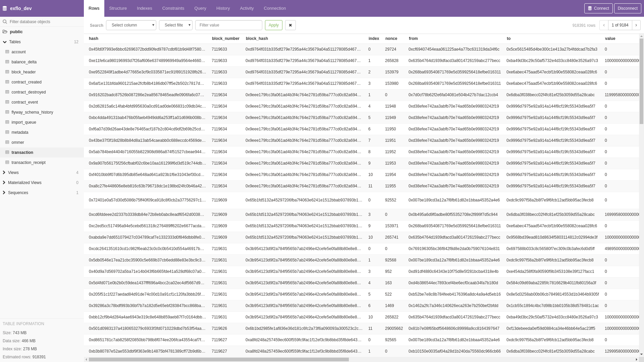Click the public schema folder icon

pos(5,32)
